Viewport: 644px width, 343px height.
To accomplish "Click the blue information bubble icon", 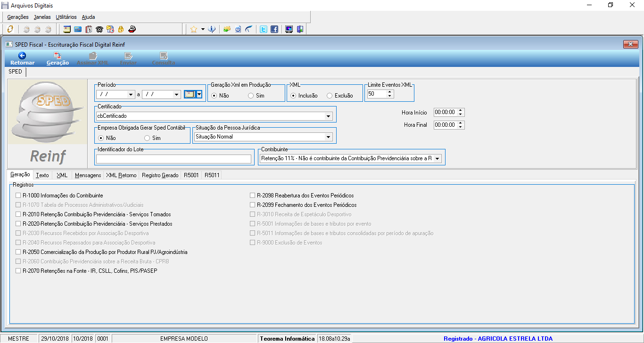I will point(212,29).
